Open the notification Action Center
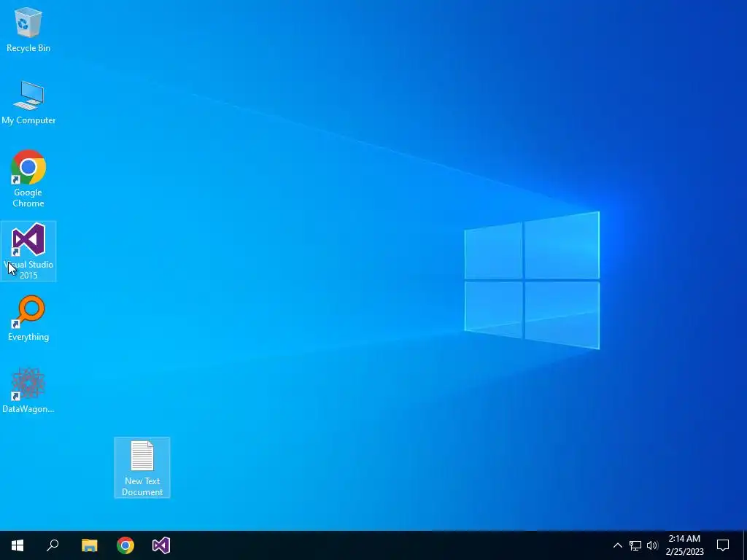Image resolution: width=747 pixels, height=560 pixels. pyautogui.click(x=723, y=545)
